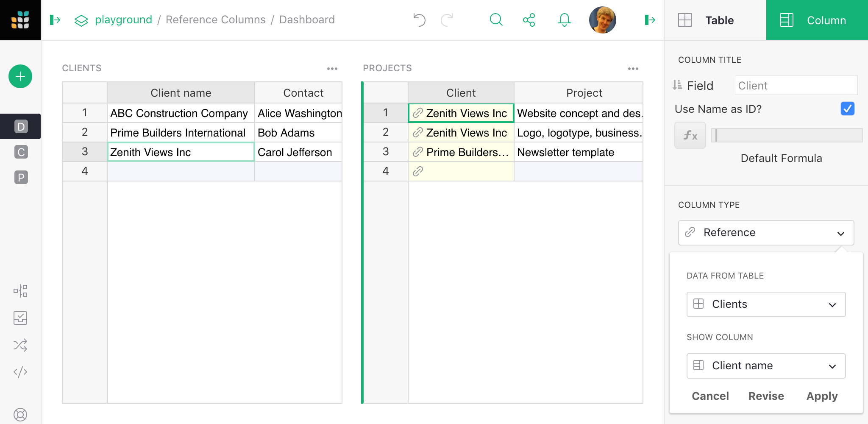Click the Apply button
The width and height of the screenshot is (868, 424).
(x=822, y=396)
